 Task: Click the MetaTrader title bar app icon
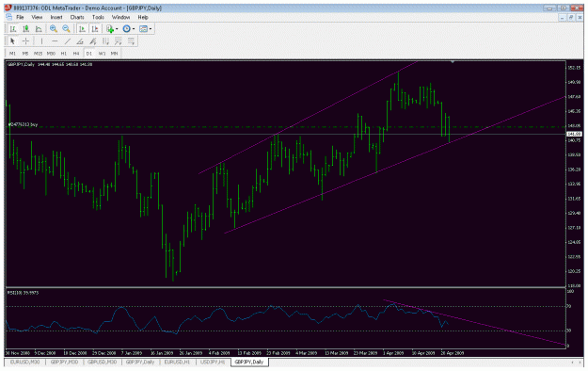point(8,8)
